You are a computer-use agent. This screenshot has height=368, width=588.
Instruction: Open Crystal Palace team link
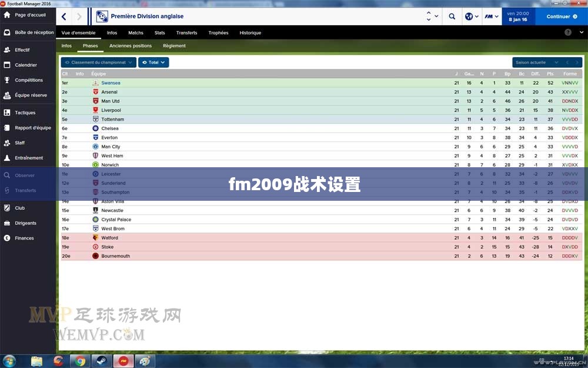pos(116,220)
